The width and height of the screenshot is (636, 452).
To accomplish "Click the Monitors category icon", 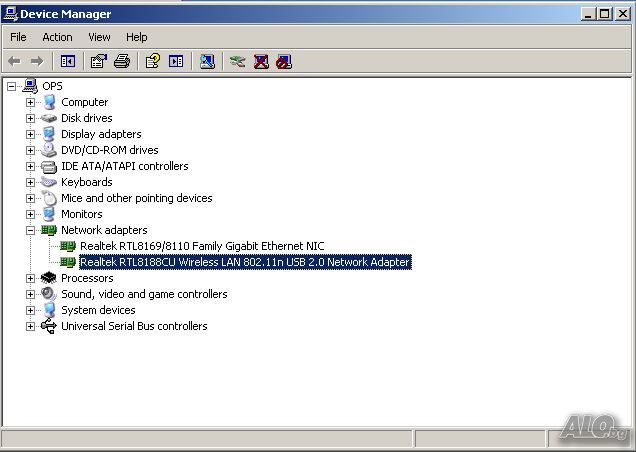I will pyautogui.click(x=49, y=214).
